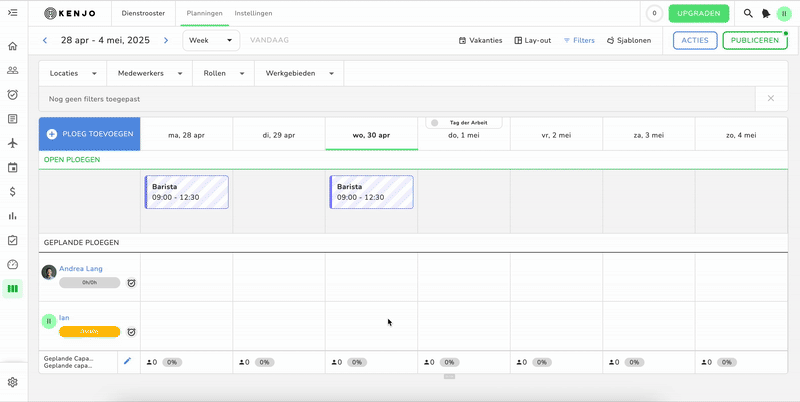Click Ian's orange hours progress bar
This screenshot has width=800, height=402.
(x=90, y=332)
